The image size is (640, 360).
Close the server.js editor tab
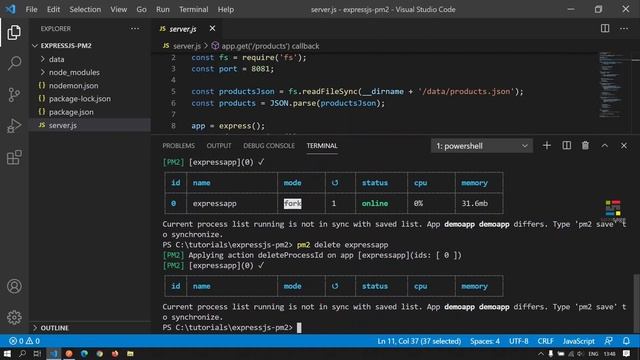click(x=212, y=28)
